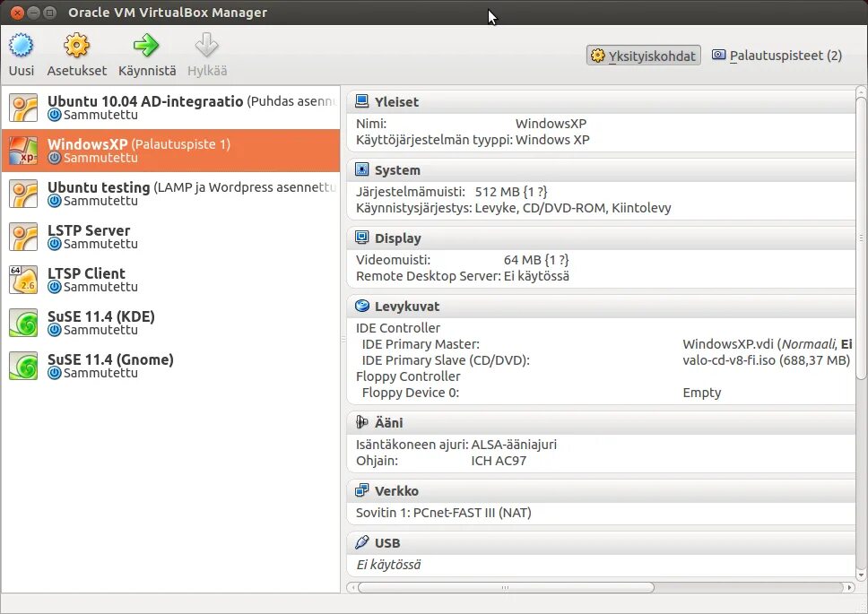The height and width of the screenshot is (614, 868).
Task: Switch to Yksityiskohdat details view
Action: click(643, 56)
